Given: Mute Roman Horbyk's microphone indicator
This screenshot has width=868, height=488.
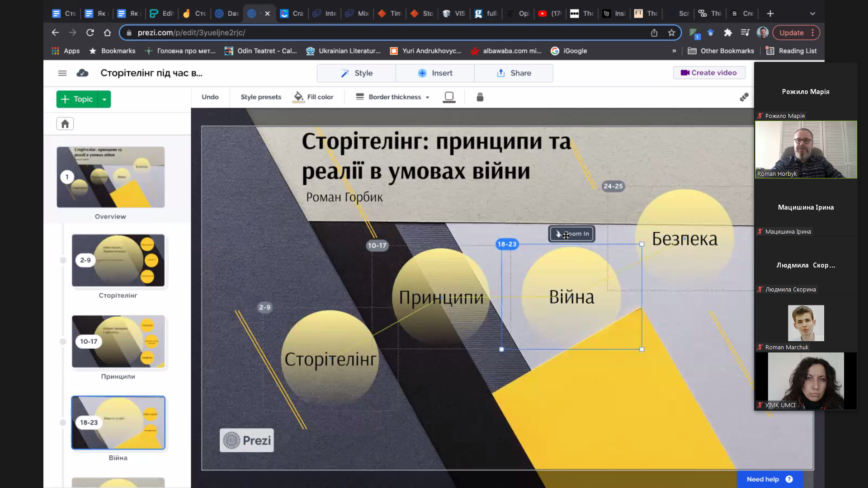Looking at the screenshot, I should pos(759,116).
